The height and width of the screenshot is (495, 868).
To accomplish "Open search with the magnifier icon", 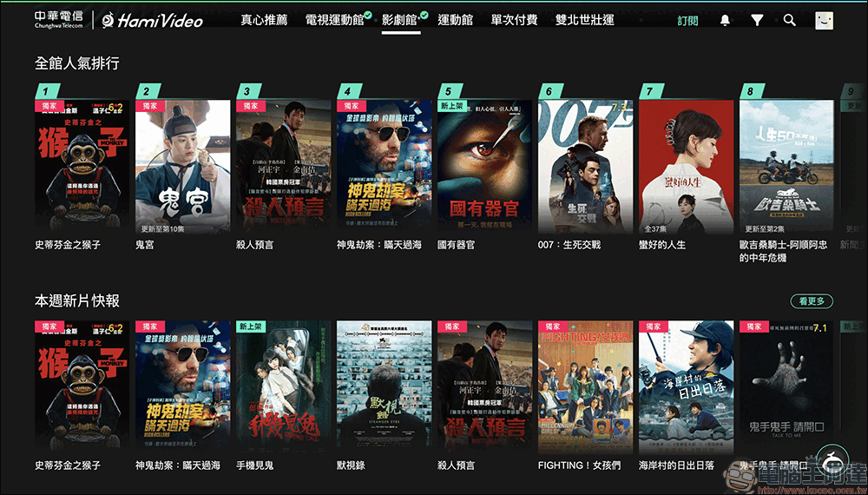I will coord(790,21).
